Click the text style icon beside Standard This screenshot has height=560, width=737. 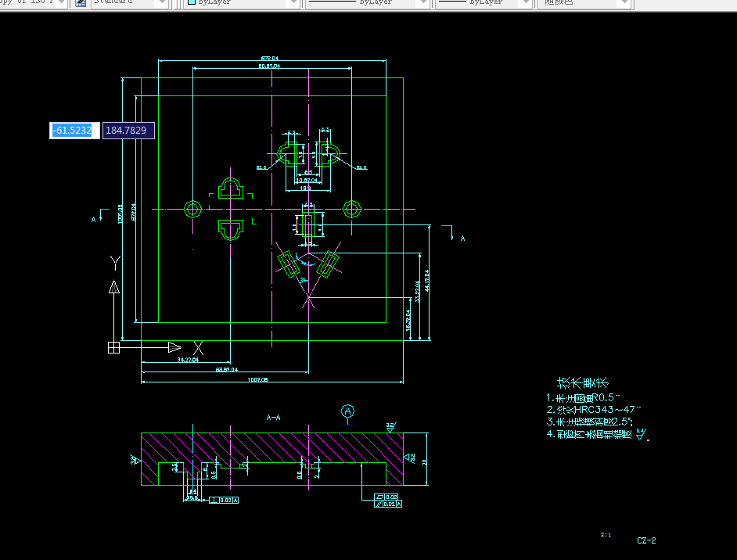81,3
